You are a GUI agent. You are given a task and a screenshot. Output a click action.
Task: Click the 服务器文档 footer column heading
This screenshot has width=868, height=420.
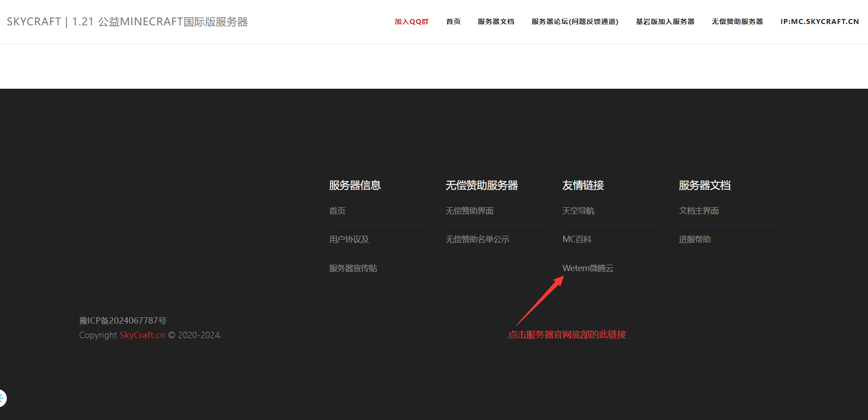(x=704, y=186)
